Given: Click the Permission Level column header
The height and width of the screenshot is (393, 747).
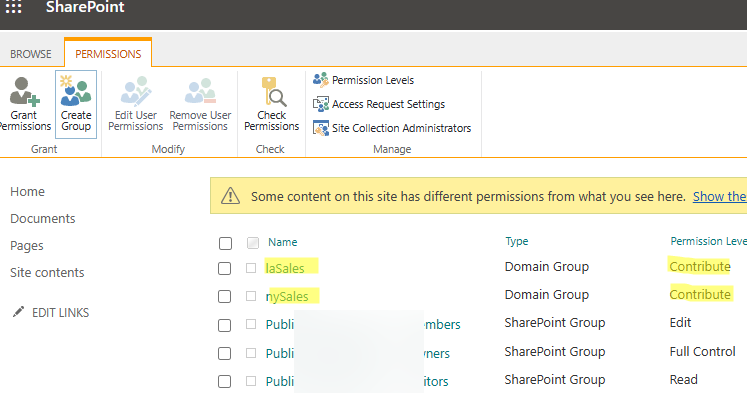Looking at the screenshot, I should (x=708, y=241).
